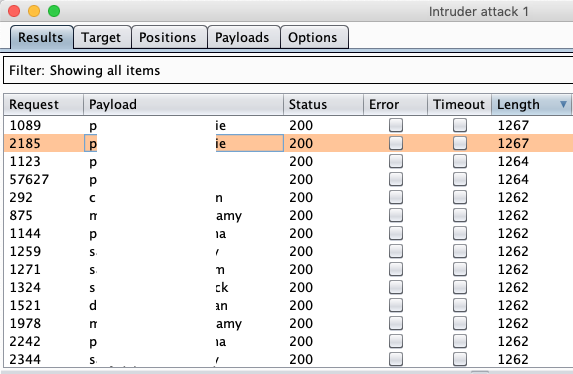Click length 1267 of request 2185
This screenshot has height=374, width=573.
coord(513,143)
